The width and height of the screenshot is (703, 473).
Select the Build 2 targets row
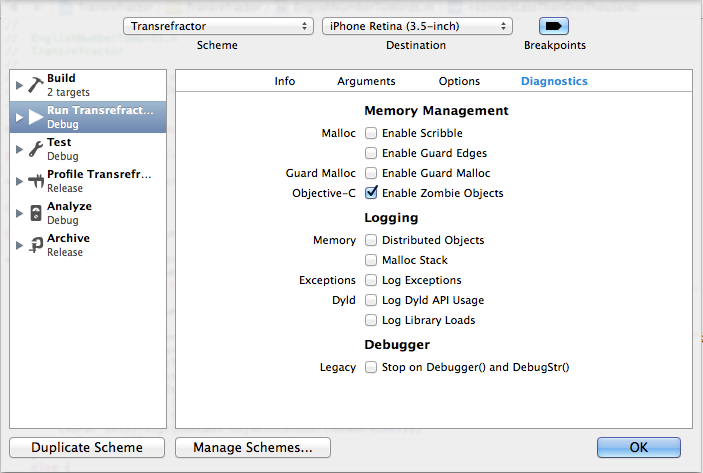(x=88, y=85)
